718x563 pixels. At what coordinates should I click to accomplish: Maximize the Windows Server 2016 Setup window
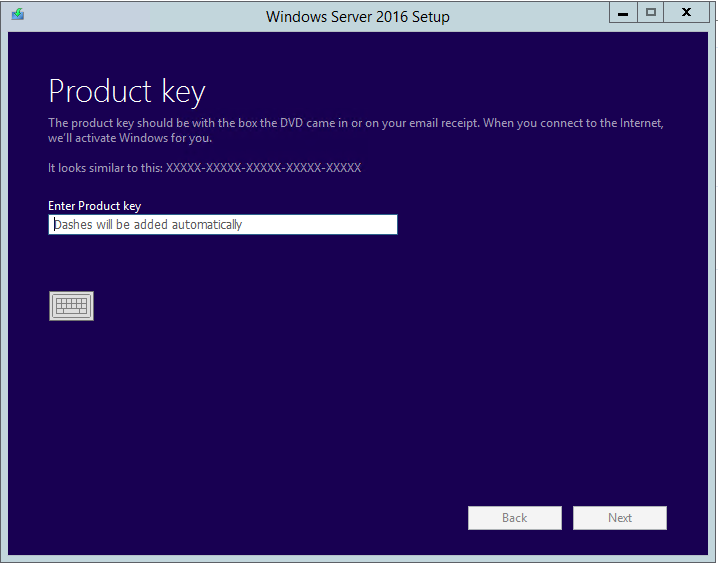click(x=651, y=13)
